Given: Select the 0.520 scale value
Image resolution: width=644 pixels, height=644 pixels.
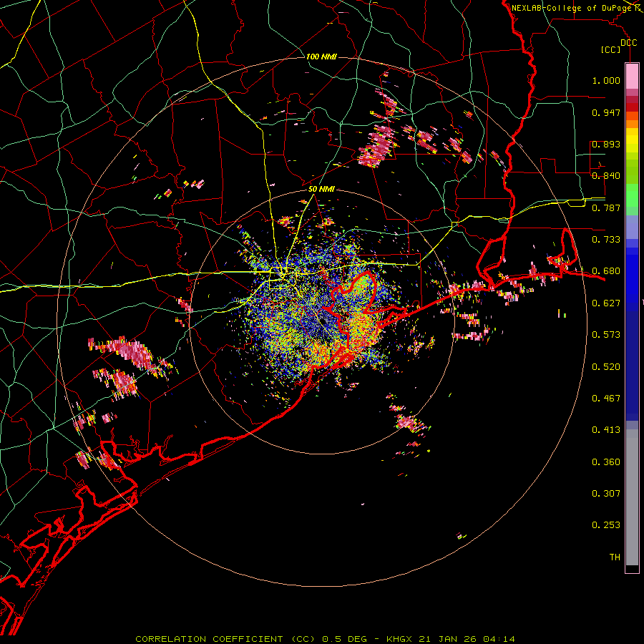Looking at the screenshot, I should [x=606, y=367].
